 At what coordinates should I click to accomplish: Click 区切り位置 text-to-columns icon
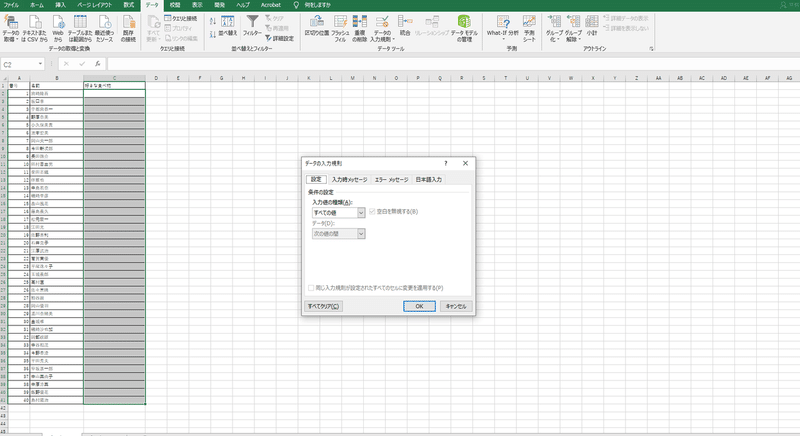tap(317, 25)
